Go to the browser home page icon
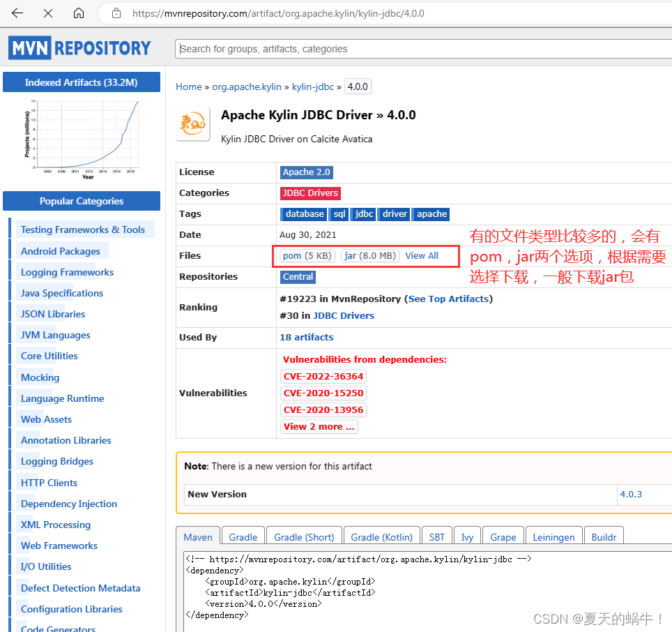 click(79, 13)
